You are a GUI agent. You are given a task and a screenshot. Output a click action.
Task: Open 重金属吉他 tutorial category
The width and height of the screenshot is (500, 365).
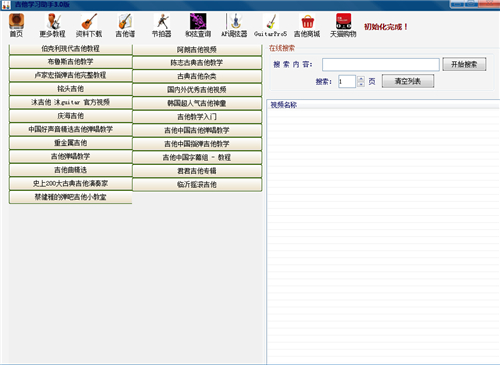click(x=70, y=143)
